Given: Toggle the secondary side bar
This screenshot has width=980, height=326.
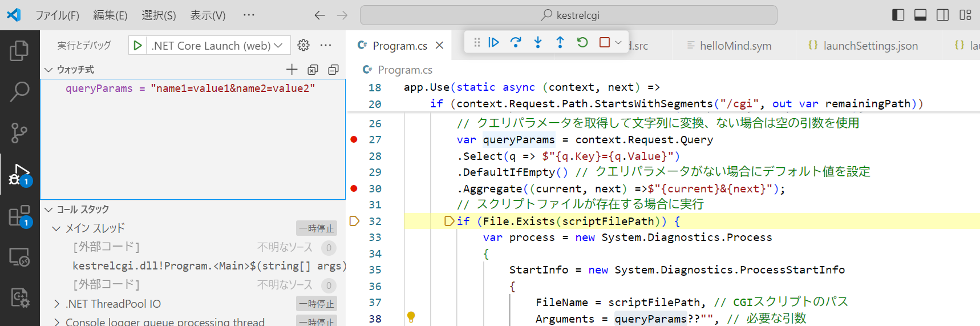Looking at the screenshot, I should (942, 15).
